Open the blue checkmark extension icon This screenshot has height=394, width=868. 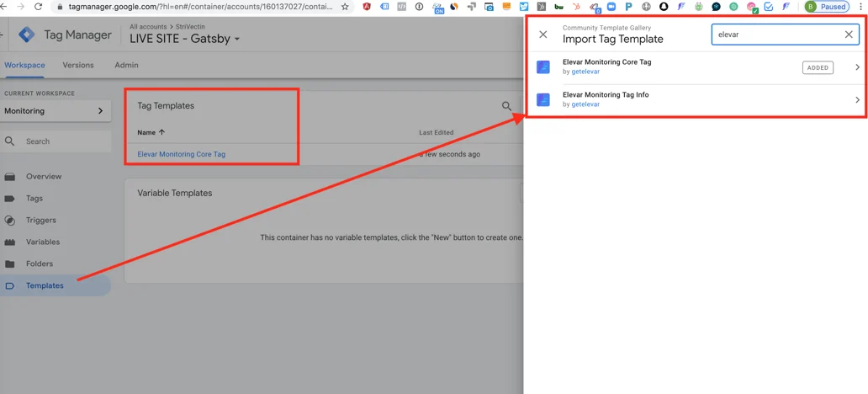point(769,7)
